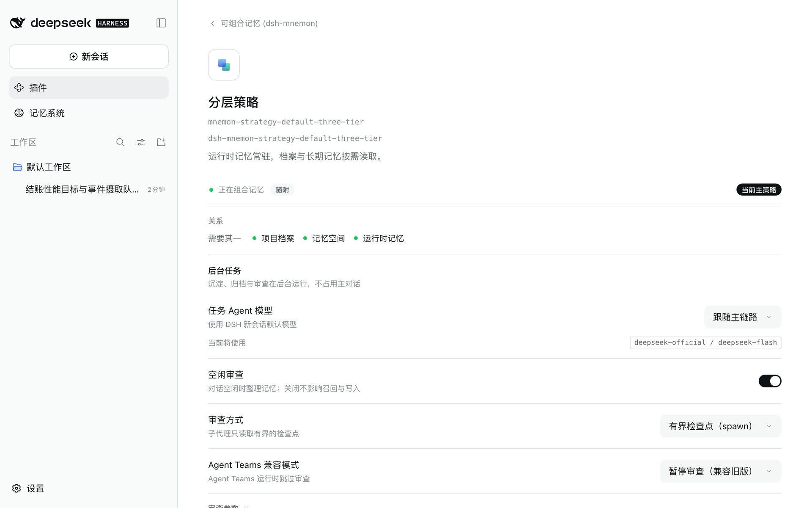Click the puzzle-piece icon next to 插件
Image resolution: width=812 pixels, height=508 pixels.
point(19,88)
